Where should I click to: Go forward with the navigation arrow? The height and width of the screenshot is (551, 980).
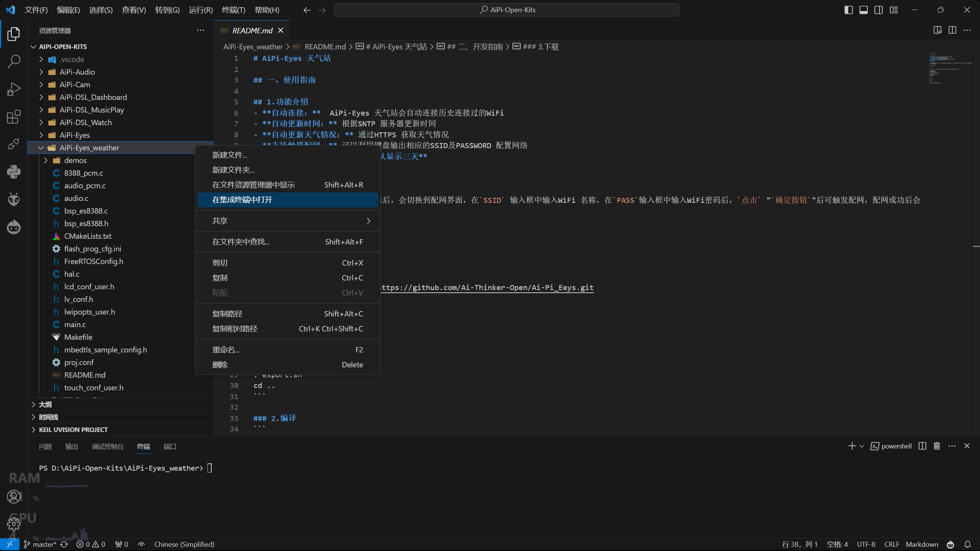click(322, 10)
